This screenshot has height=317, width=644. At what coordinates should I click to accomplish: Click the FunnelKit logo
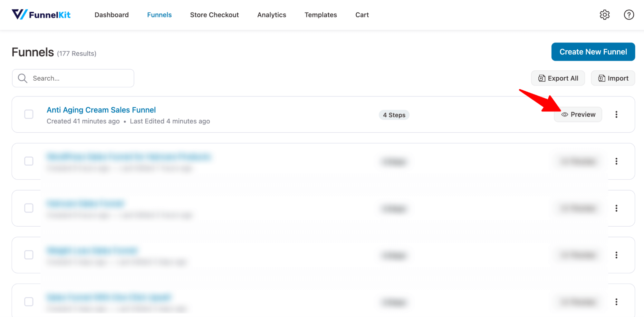tap(41, 15)
